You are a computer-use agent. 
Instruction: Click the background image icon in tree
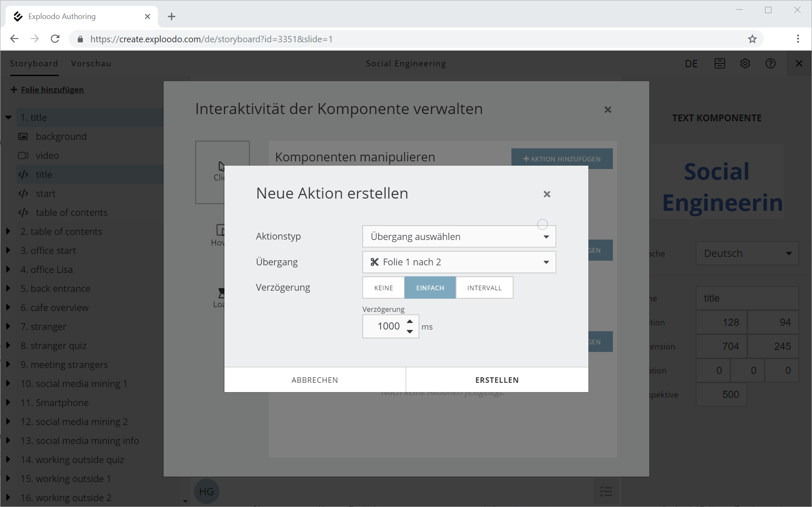coord(23,136)
